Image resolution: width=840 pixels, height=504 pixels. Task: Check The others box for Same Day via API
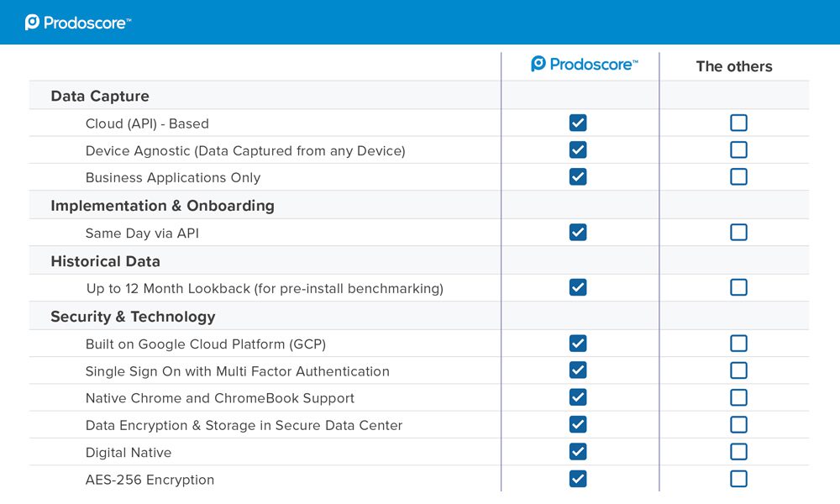tap(738, 233)
